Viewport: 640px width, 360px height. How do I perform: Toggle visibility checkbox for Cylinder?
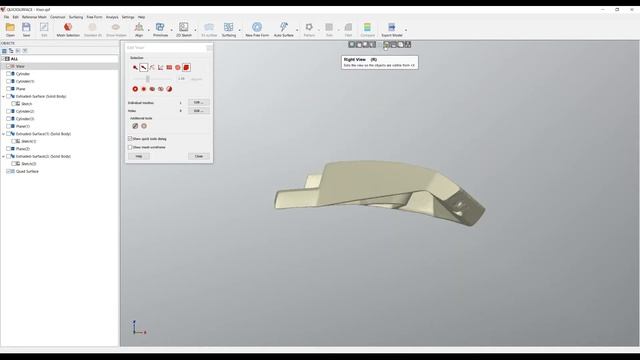click(8, 74)
